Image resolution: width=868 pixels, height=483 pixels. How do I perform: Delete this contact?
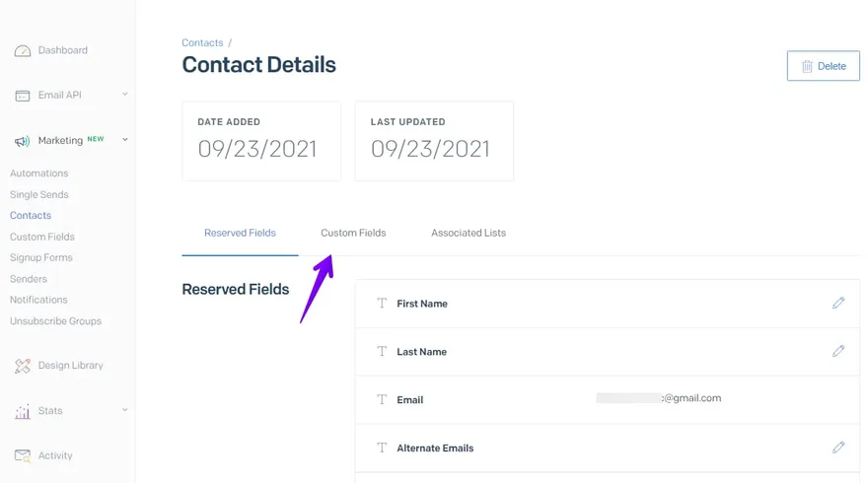pyautogui.click(x=824, y=66)
